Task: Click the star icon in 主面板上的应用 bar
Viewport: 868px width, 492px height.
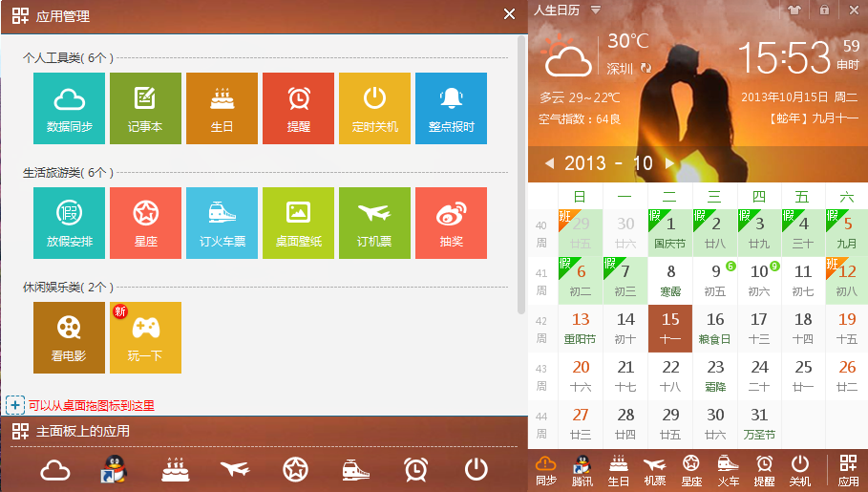Action: tap(296, 470)
